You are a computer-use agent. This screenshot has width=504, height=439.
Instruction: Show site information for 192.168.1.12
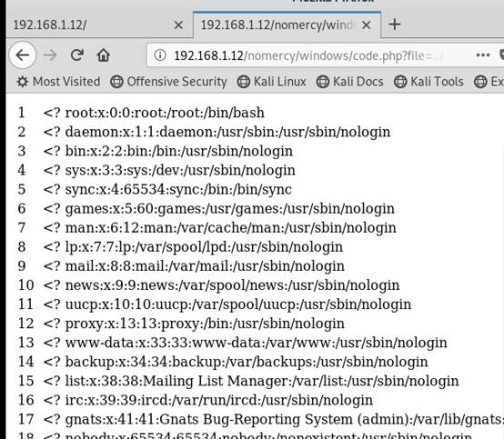(160, 55)
